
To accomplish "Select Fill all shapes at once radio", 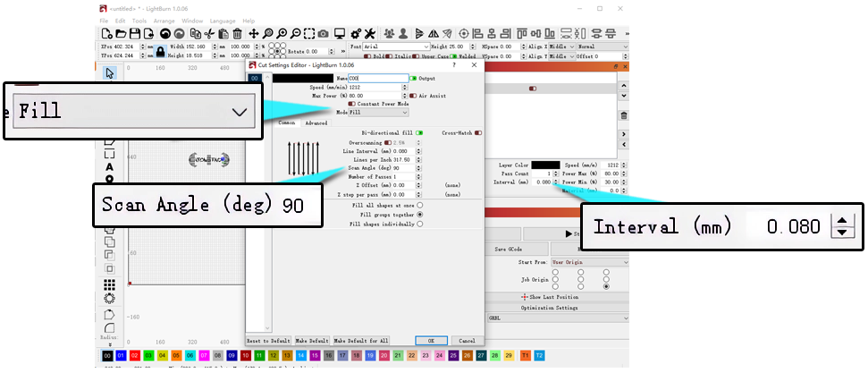I will 420,205.
